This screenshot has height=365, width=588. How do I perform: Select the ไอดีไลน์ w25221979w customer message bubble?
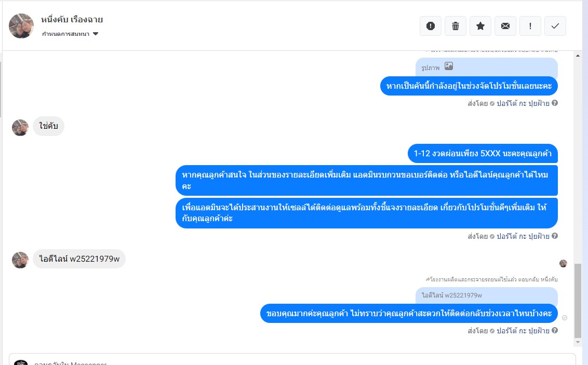coord(79,259)
